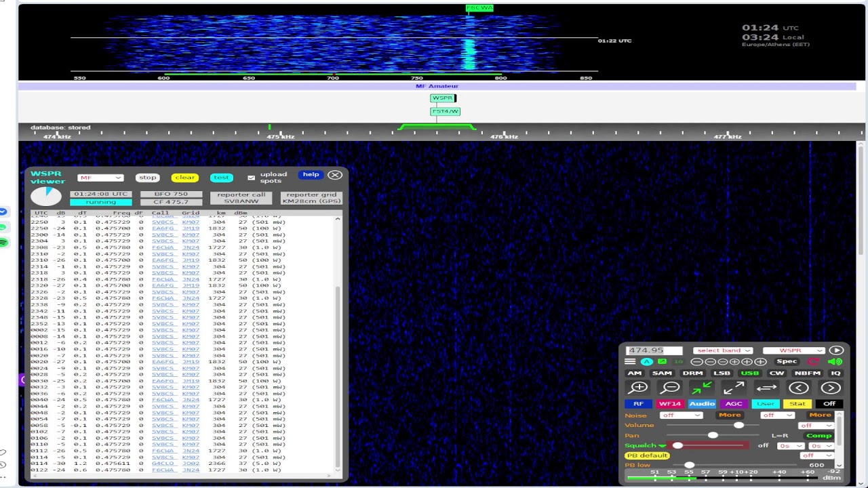The height and width of the screenshot is (488, 868).
Task: Close the WSPR viewer with the X icon
Action: [335, 175]
